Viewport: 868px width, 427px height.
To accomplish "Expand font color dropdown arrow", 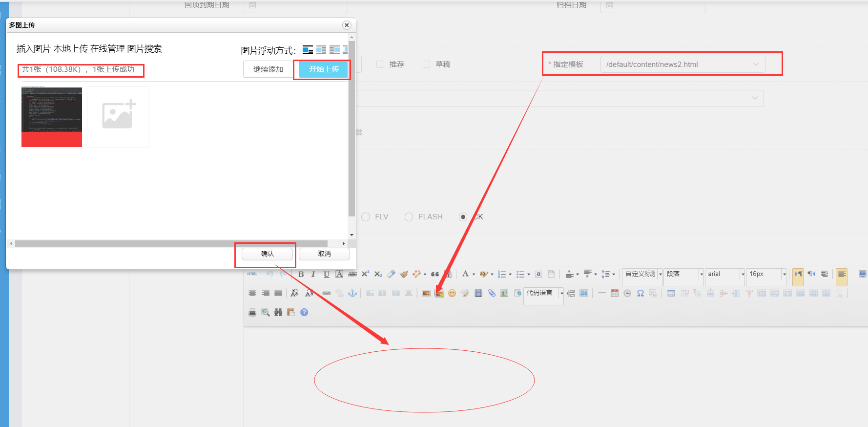I will 474,275.
